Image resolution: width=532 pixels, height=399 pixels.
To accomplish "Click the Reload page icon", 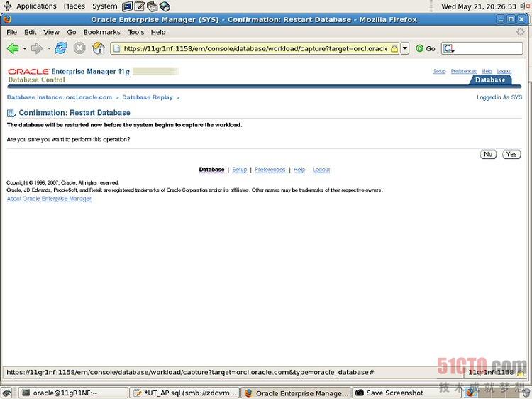I will coord(61,48).
